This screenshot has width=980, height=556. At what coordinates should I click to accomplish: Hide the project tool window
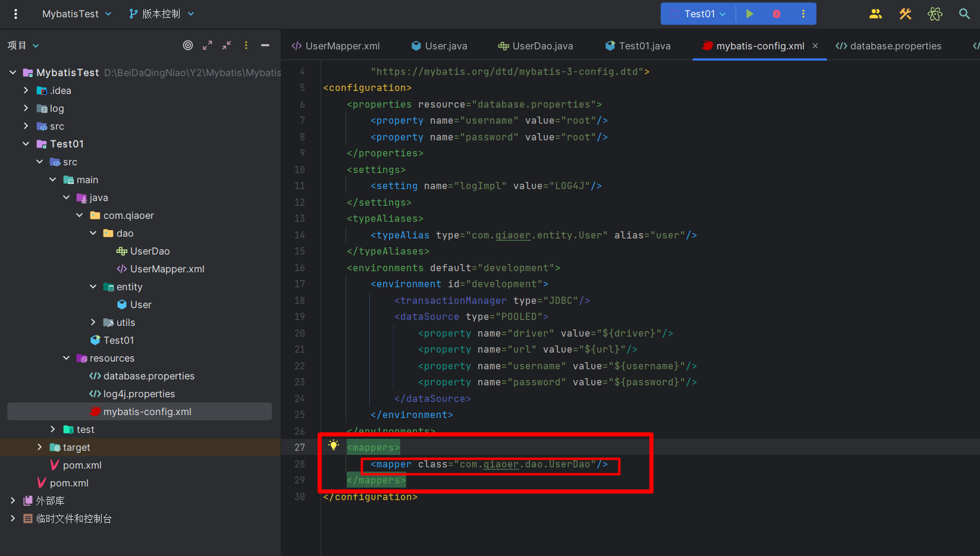[x=265, y=45]
